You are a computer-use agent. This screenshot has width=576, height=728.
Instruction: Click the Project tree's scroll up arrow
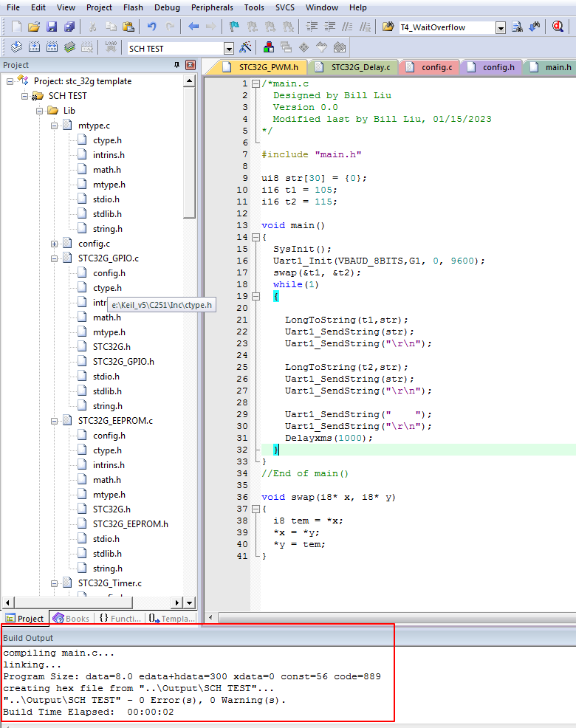coord(190,80)
